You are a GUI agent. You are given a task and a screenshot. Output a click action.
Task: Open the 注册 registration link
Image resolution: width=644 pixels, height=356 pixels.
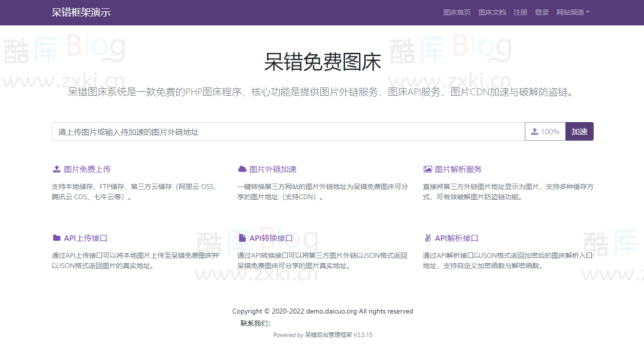[x=520, y=12]
